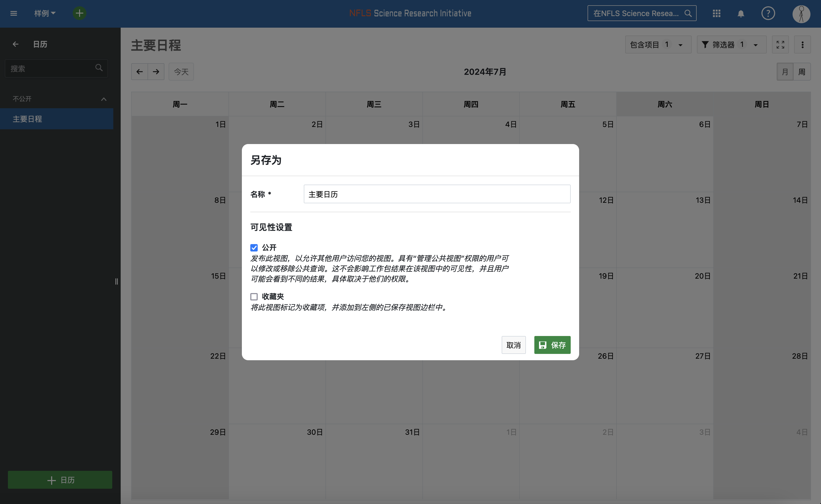821x504 pixels.
Task: Activate the fullscreen zen mode icon
Action: [780, 45]
